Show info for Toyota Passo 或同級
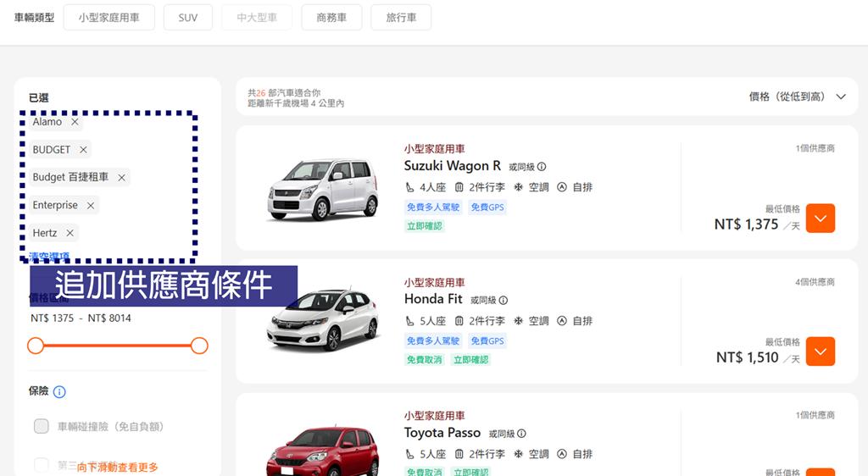This screenshot has width=868, height=476. pyautogui.click(x=521, y=434)
